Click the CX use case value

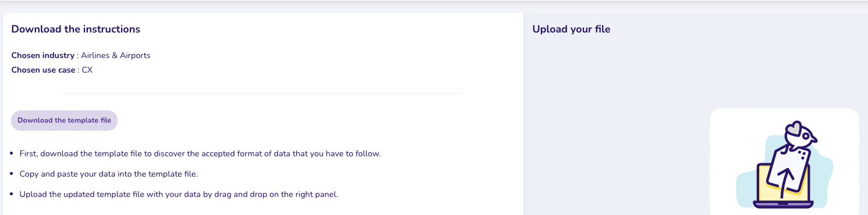coord(87,70)
